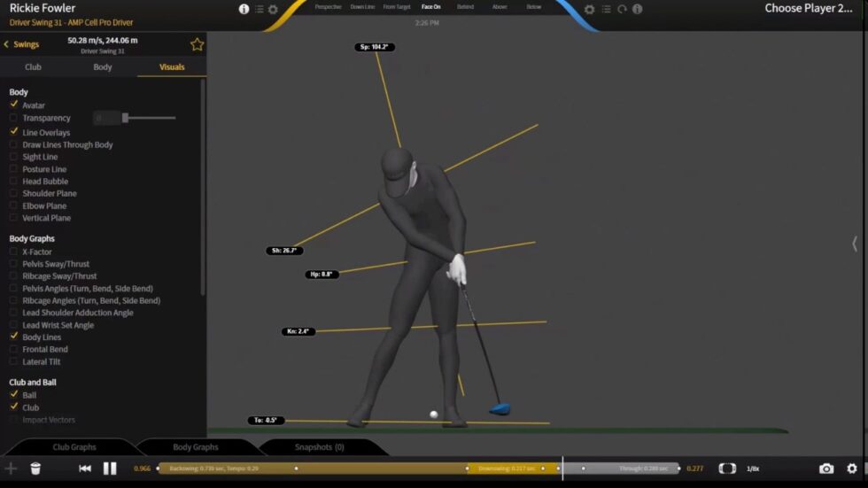Open the Club Graphs tab
The image size is (868, 488).
(x=74, y=447)
